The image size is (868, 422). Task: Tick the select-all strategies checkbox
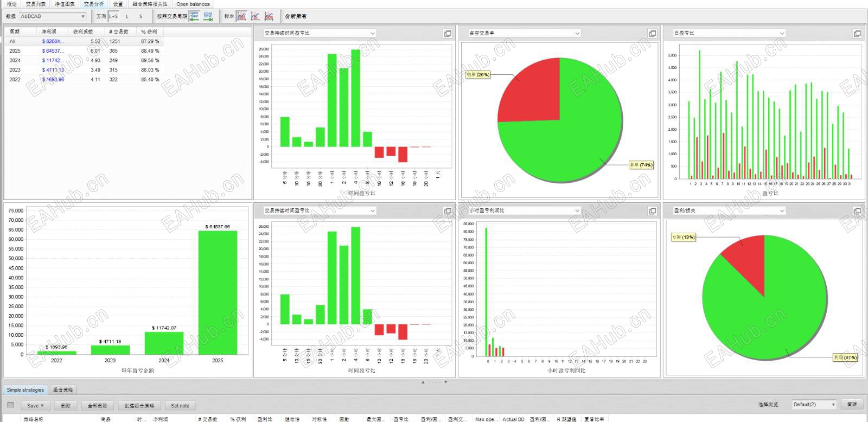(x=10, y=405)
